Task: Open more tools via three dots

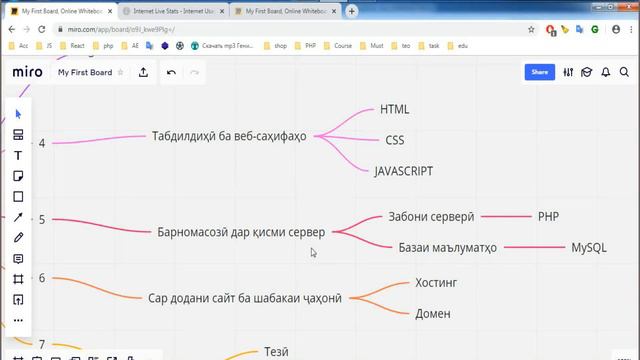Action: 18,320
